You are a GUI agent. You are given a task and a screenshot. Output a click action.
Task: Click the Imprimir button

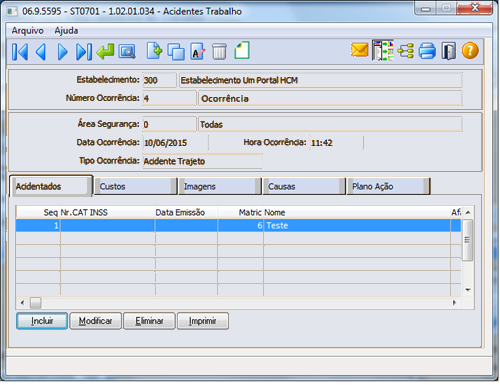203,321
